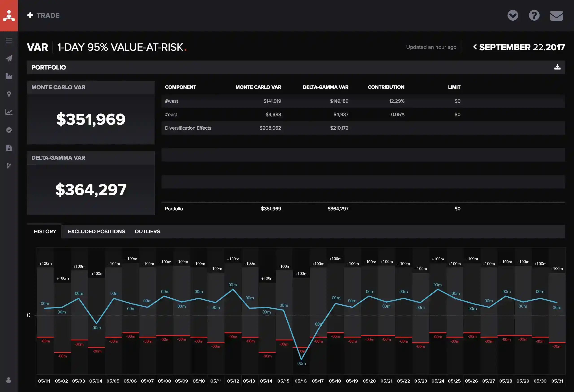Click the -0.05% contribution value

click(x=397, y=114)
